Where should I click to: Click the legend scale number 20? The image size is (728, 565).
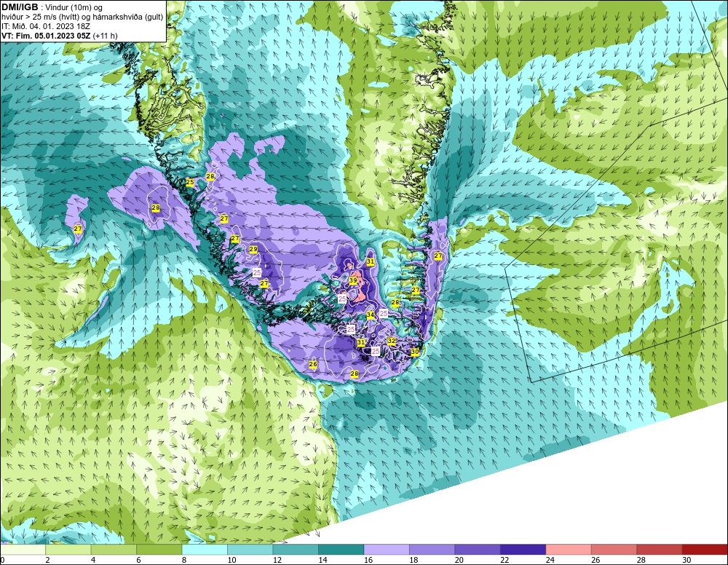pos(459,560)
